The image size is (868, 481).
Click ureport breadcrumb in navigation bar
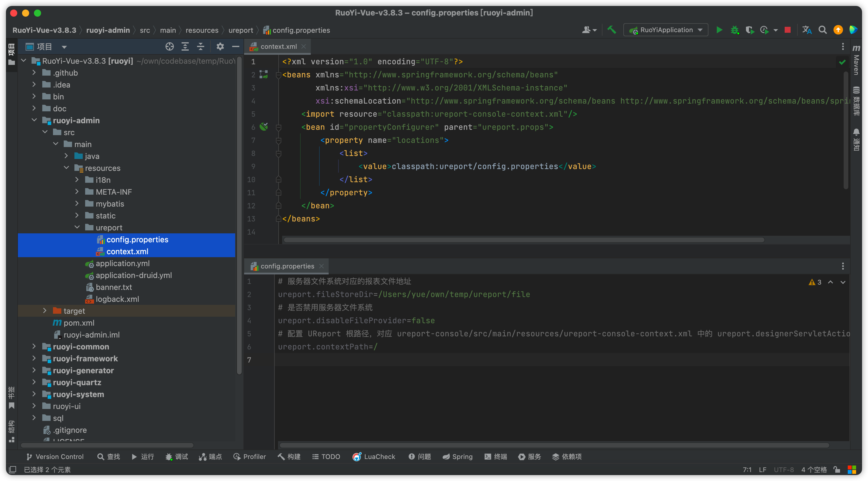(x=241, y=30)
